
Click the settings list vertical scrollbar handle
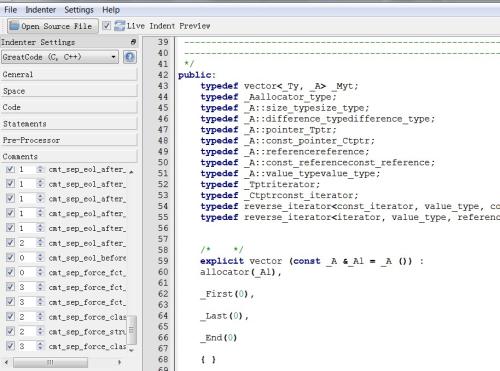[132, 330]
